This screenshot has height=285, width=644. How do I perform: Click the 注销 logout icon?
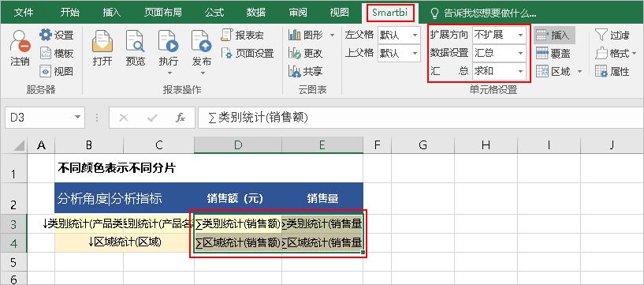point(20,41)
